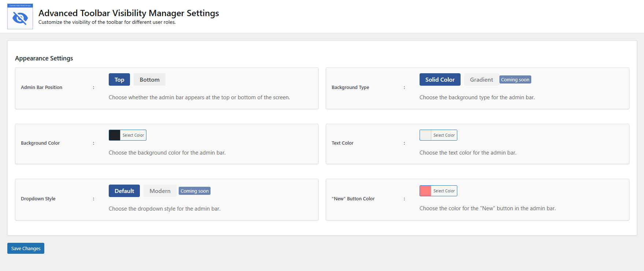Click the pink New button color swatch
The width and height of the screenshot is (644, 271).
(x=425, y=191)
